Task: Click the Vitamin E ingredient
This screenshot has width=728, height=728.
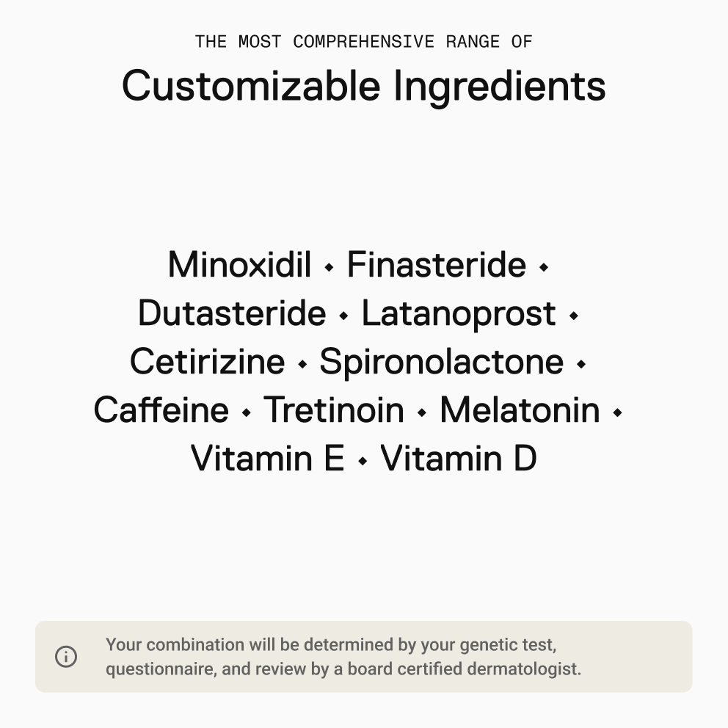Action: 267,459
